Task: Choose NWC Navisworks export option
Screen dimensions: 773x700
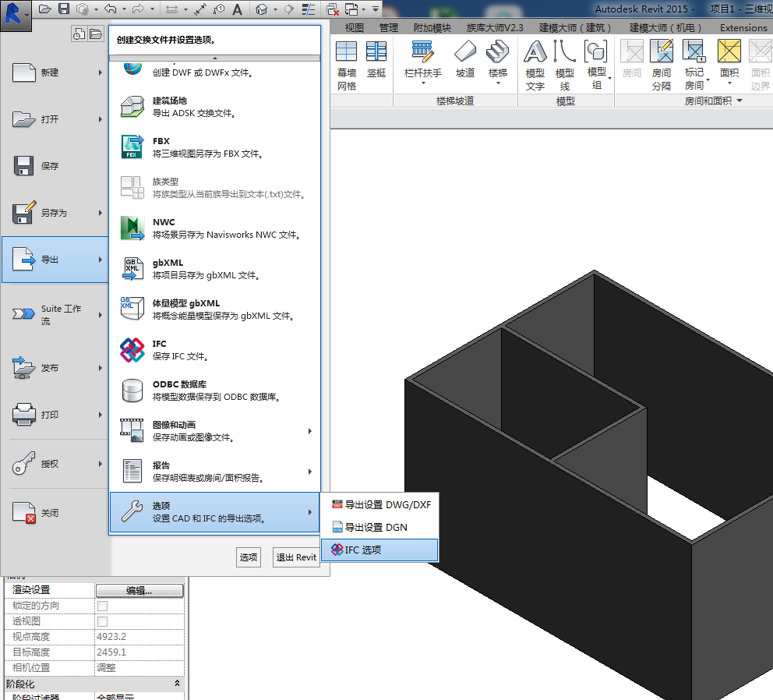Action: pyautogui.click(x=214, y=228)
